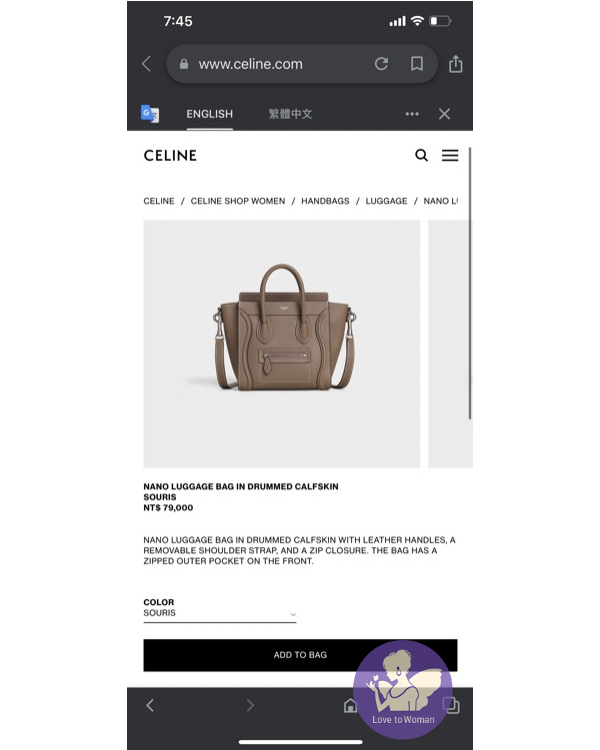Viewport: 600px width, 750px height.
Task: Open LUGGAGE breadcrumb link
Action: click(386, 201)
